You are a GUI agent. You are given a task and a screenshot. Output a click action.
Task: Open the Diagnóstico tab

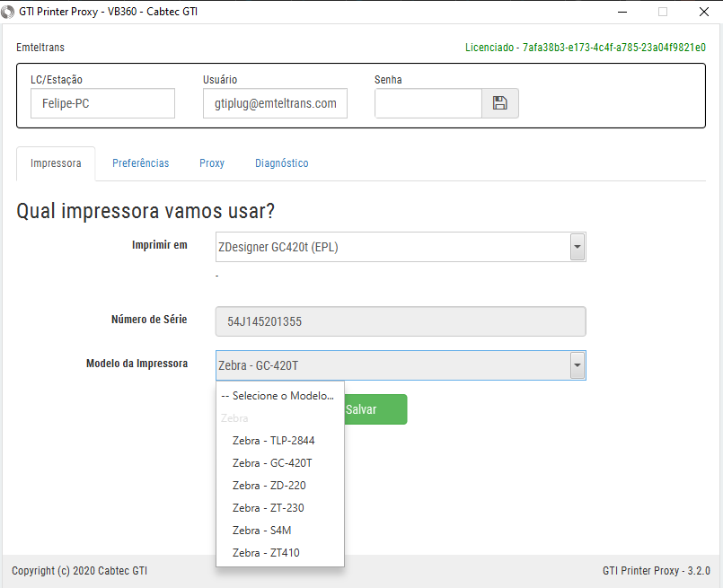(x=282, y=163)
